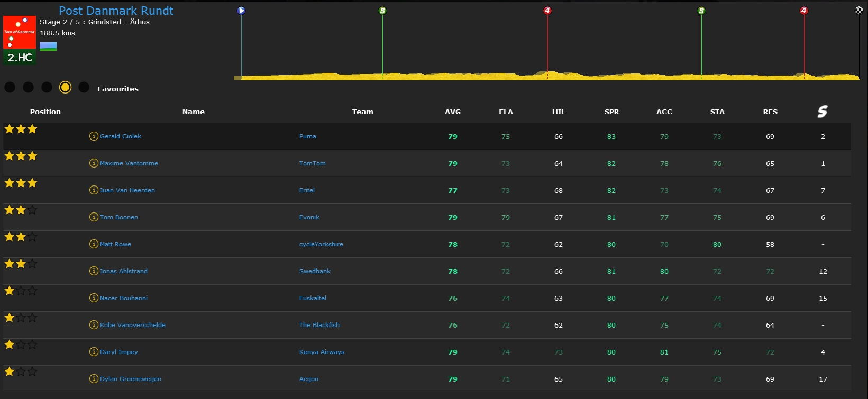This screenshot has height=399, width=868.
Task: Click the 188.5 kms distance text
Action: [x=58, y=33]
